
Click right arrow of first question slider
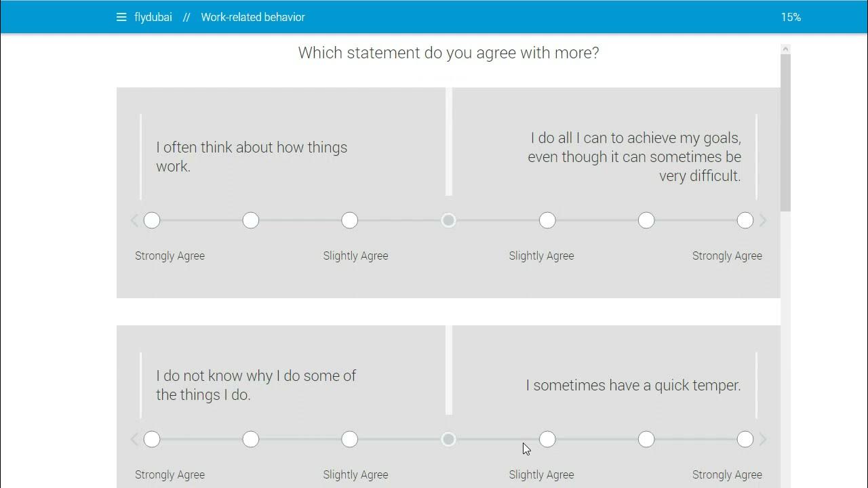763,220
